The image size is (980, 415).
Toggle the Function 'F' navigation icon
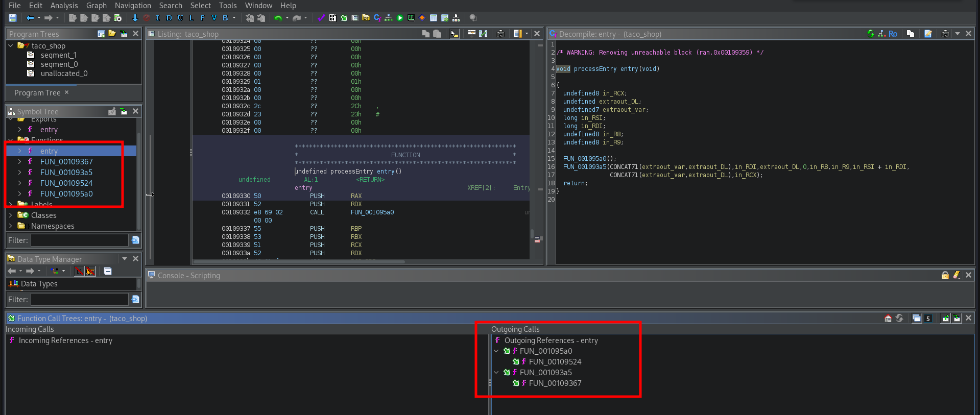(203, 18)
